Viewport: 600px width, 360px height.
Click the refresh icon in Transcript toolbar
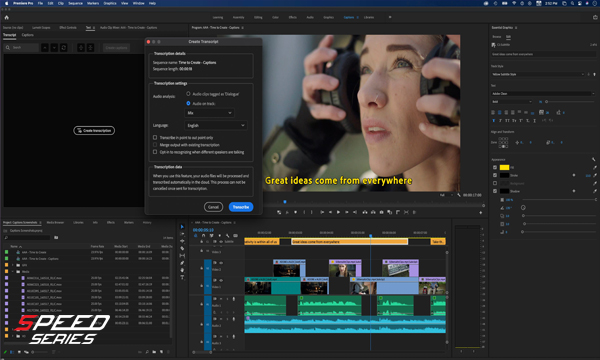coord(64,47)
